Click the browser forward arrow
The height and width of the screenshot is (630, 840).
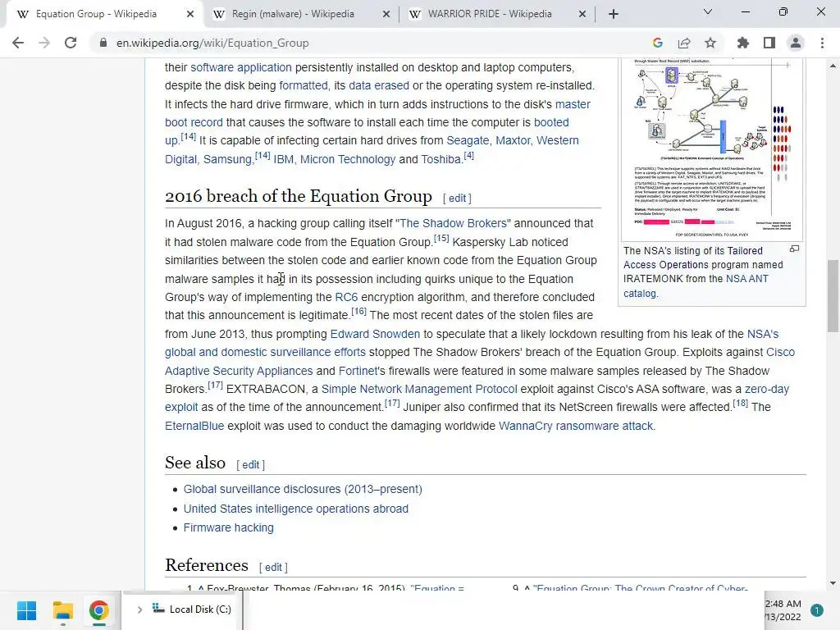pyautogui.click(x=44, y=43)
